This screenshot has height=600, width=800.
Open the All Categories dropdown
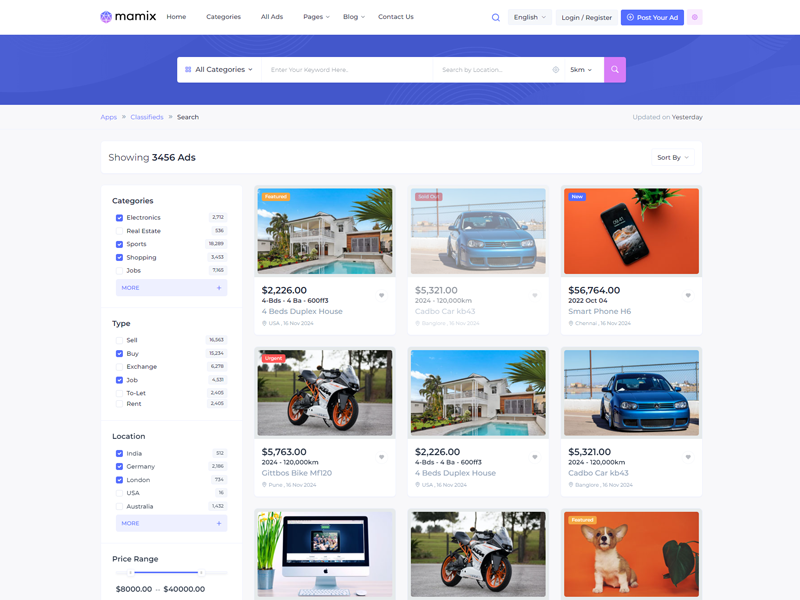click(x=219, y=70)
